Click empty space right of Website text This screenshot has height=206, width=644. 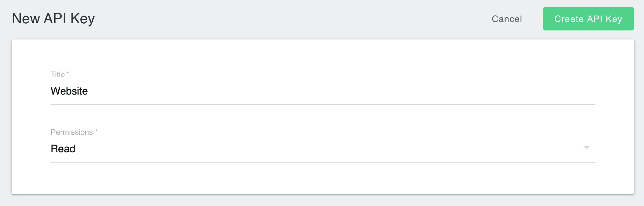click(340, 91)
